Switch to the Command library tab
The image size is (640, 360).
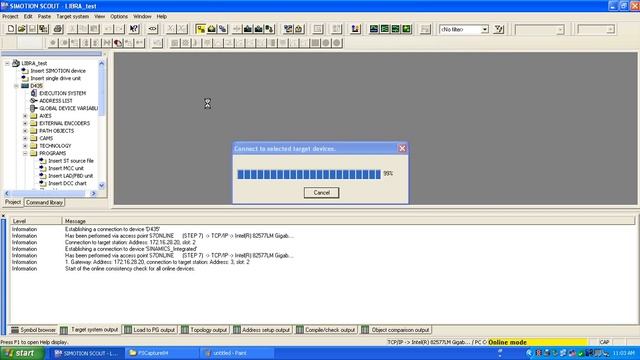tap(44, 202)
